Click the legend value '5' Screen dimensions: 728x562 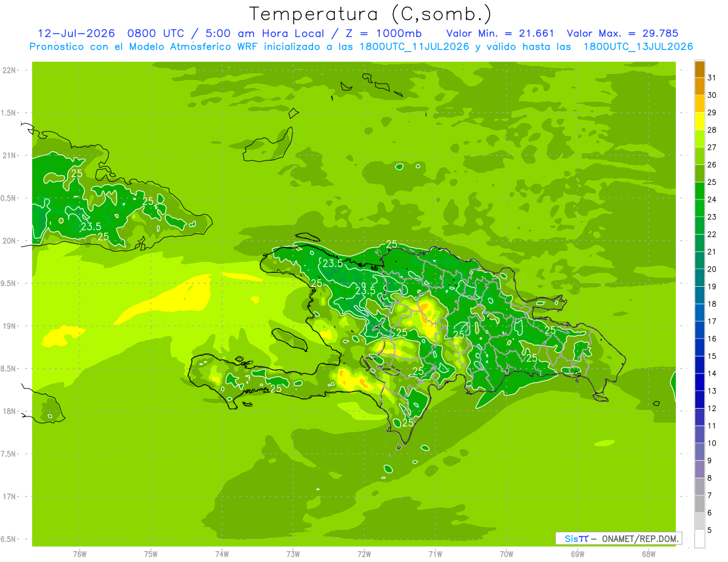coord(709,530)
